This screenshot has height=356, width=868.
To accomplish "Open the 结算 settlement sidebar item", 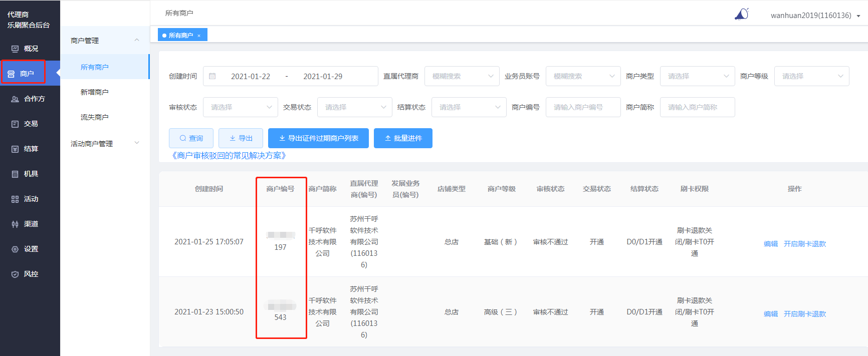I will pyautogui.click(x=30, y=149).
